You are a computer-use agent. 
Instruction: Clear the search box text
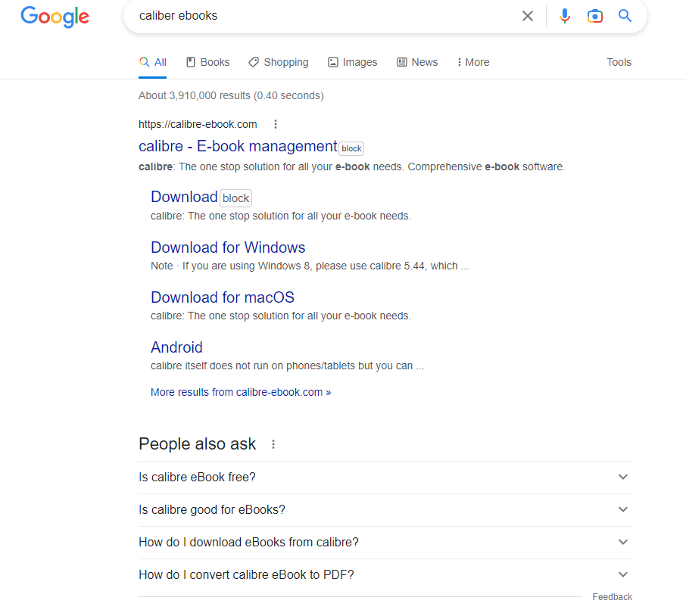pyautogui.click(x=528, y=16)
